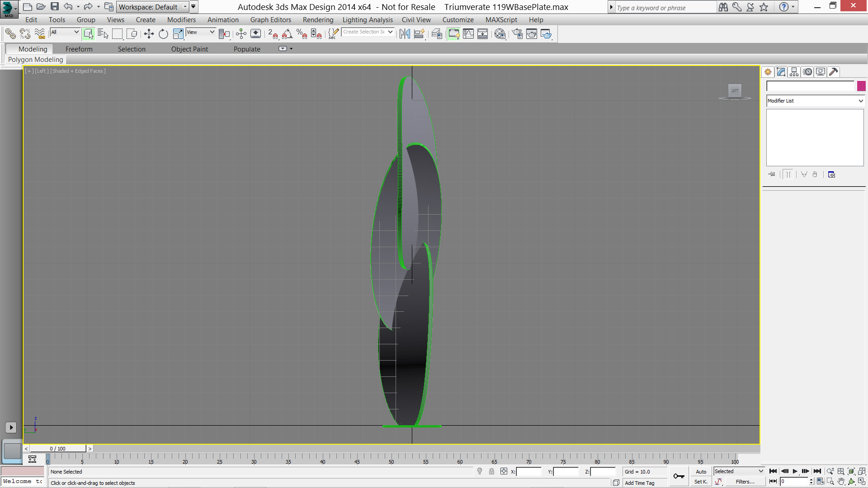
Task: Open the Graph Editors menu
Action: 271,20
